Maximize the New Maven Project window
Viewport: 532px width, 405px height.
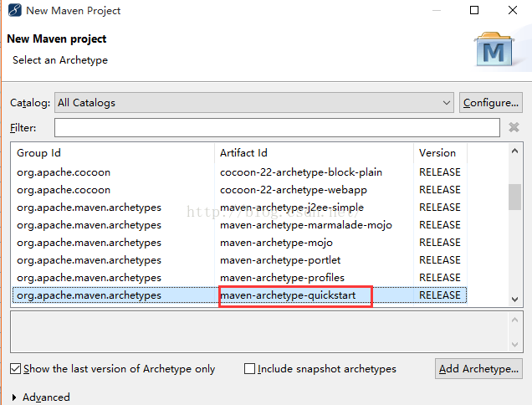tap(474, 10)
